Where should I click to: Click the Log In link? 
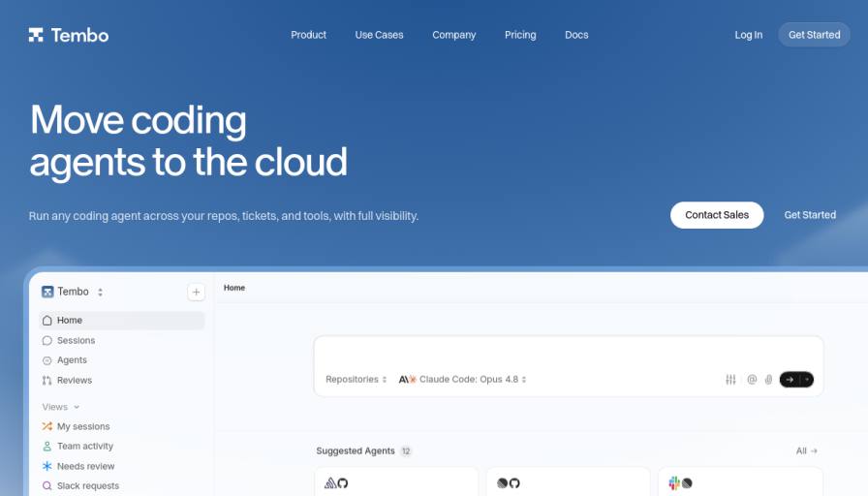coord(749,35)
